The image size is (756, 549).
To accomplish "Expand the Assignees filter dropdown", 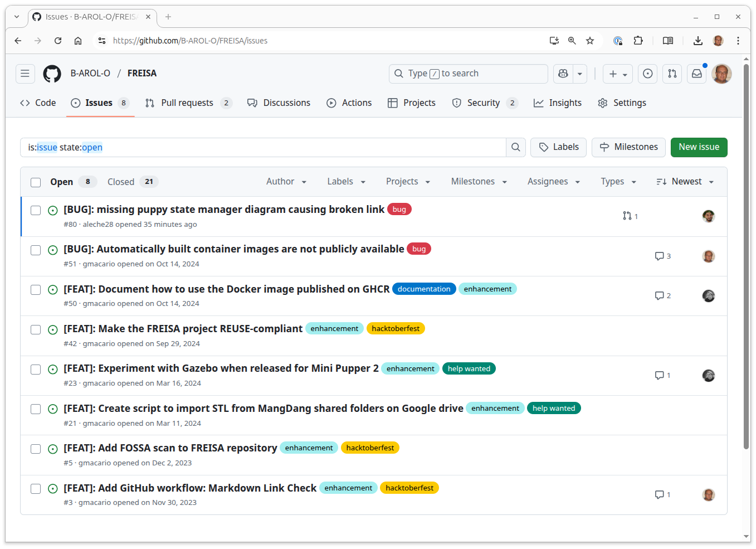I will [x=554, y=182].
